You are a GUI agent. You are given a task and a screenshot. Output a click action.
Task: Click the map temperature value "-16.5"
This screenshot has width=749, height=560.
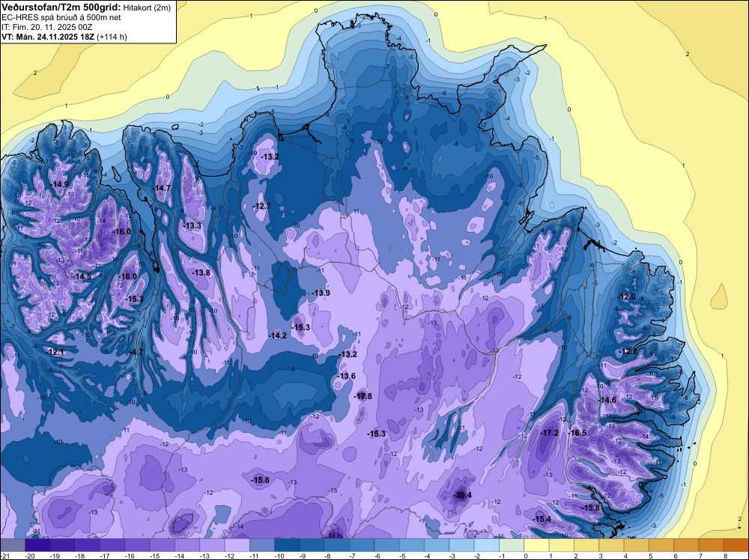click(577, 433)
